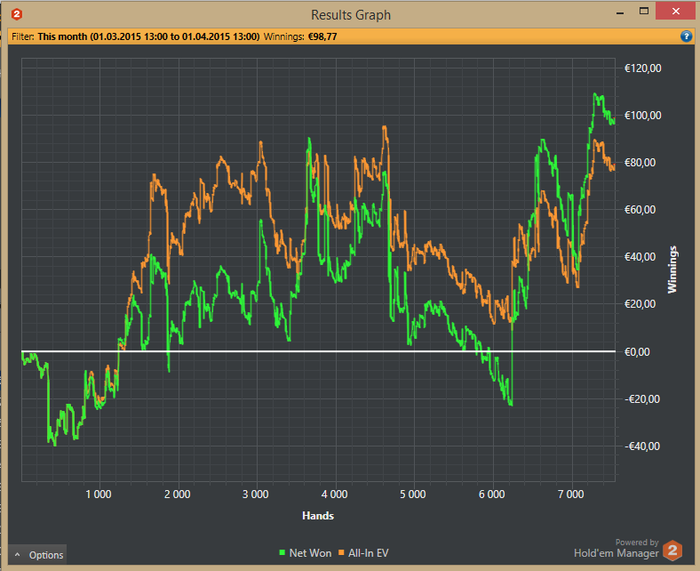
Task: Click the 3 000 hands axis label
Action: click(x=255, y=494)
